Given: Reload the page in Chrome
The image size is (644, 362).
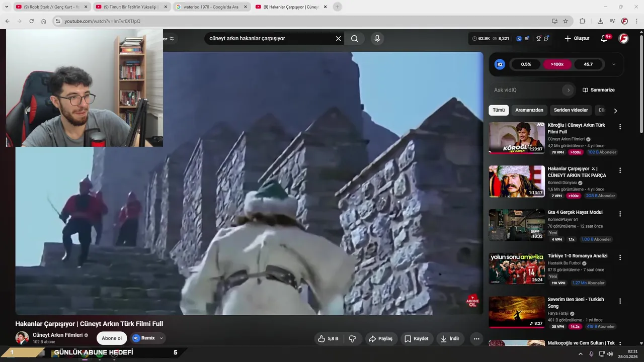Looking at the screenshot, I should pyautogui.click(x=31, y=21).
